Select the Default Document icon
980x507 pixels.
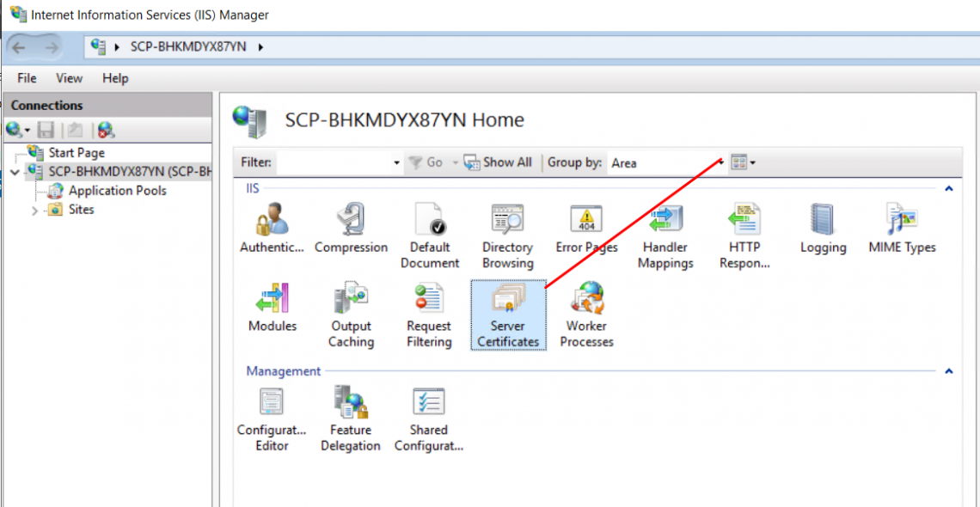pos(430,236)
